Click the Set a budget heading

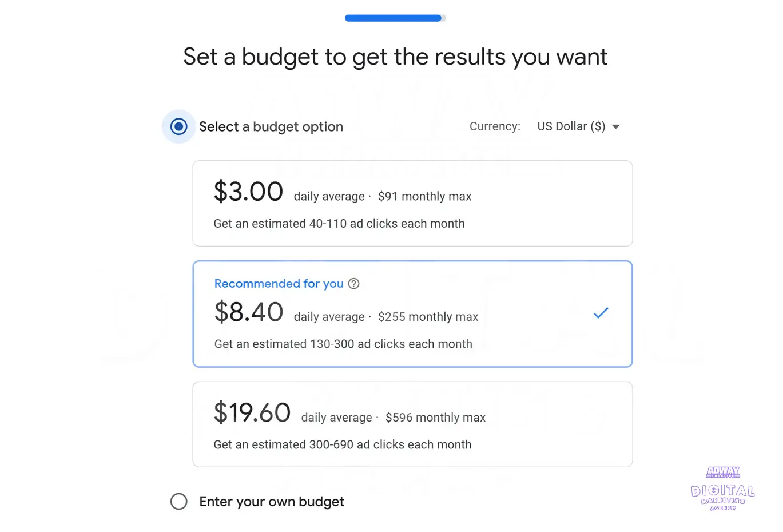coord(395,57)
